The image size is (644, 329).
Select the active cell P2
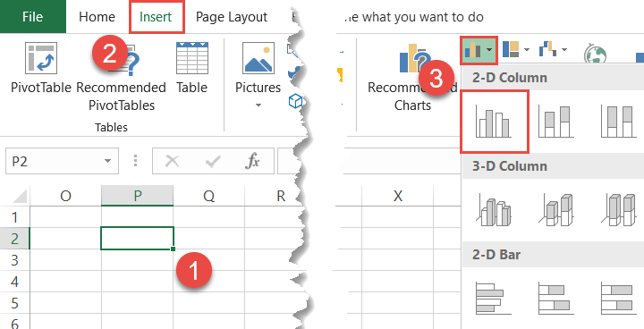tap(137, 238)
